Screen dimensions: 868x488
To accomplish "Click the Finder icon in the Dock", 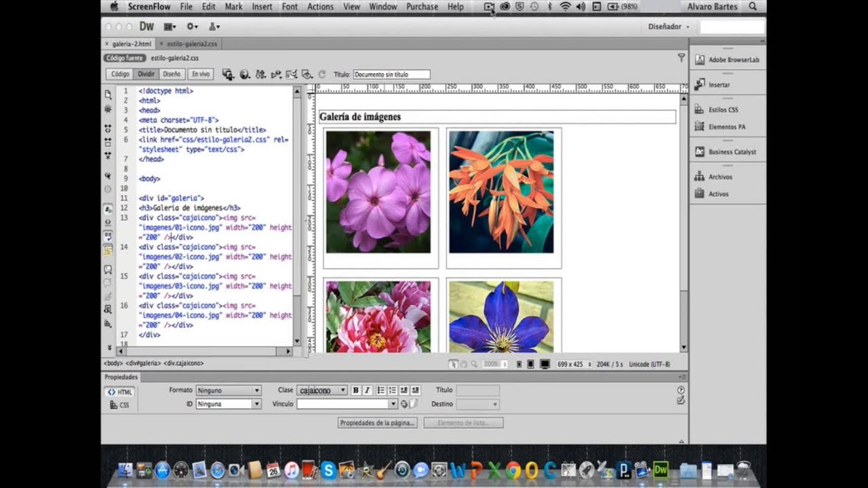I will [x=125, y=470].
